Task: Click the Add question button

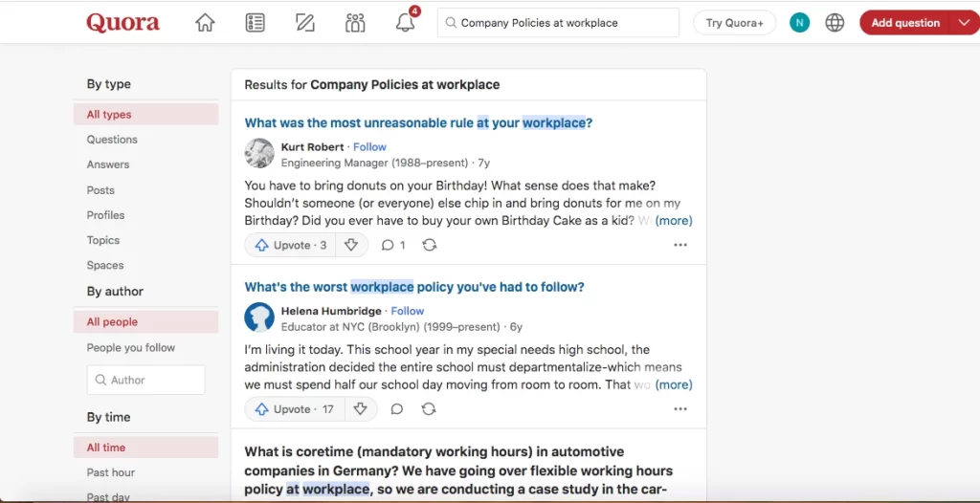Action: click(x=905, y=23)
